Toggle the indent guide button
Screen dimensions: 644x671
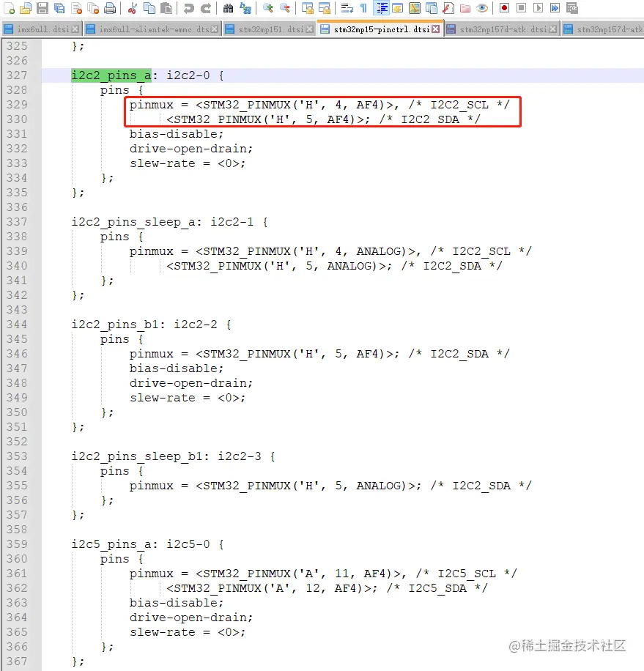coord(381,8)
